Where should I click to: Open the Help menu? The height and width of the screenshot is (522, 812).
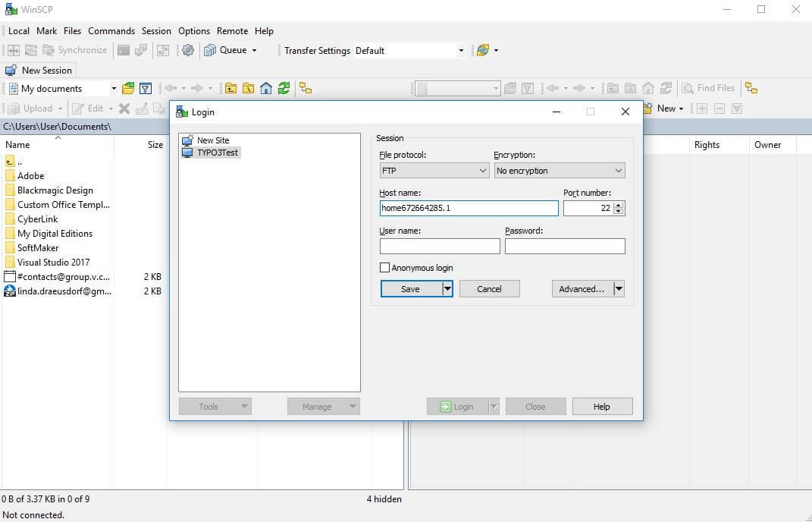[264, 31]
